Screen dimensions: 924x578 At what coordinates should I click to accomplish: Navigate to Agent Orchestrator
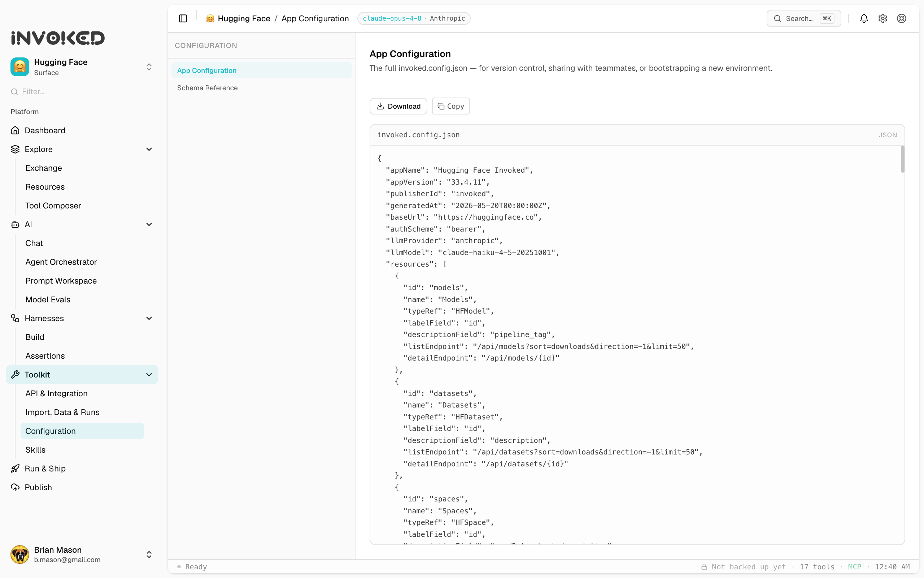pyautogui.click(x=61, y=262)
